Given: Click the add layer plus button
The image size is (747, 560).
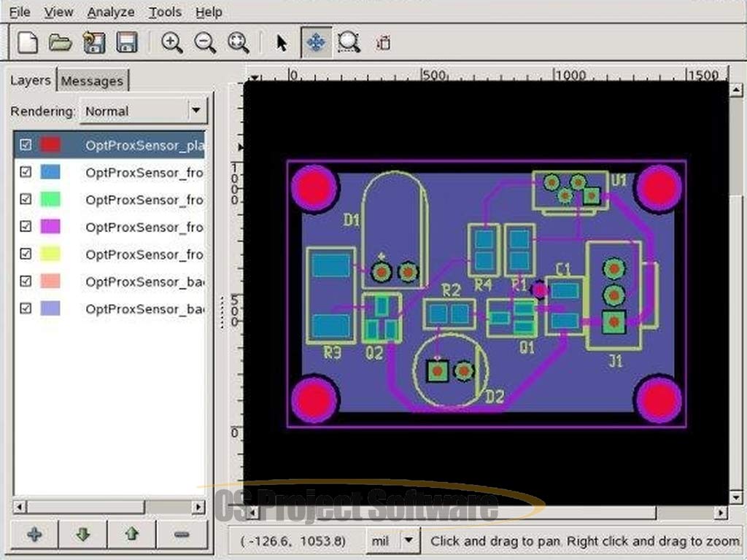Looking at the screenshot, I should click(34, 534).
